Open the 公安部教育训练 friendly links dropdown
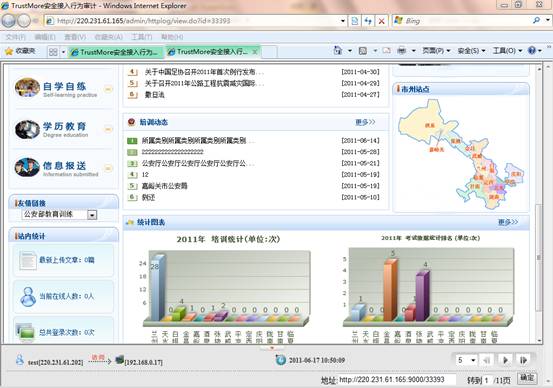The height and width of the screenshot is (388, 553). tap(59, 214)
